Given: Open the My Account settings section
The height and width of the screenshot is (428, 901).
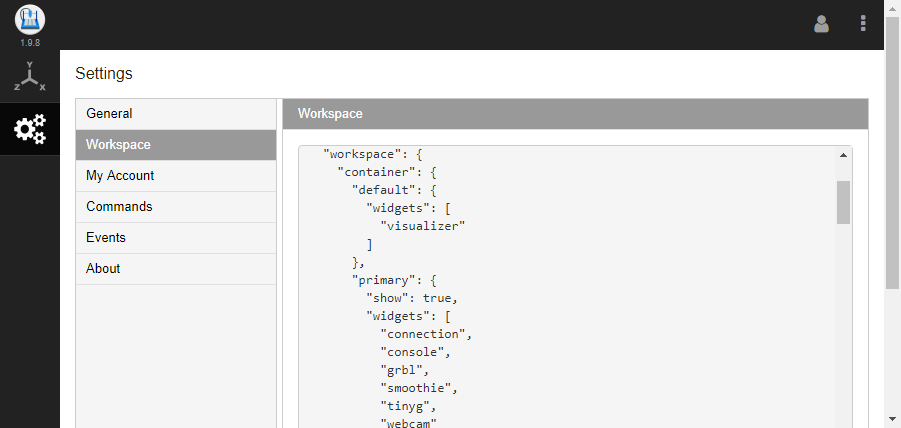Looking at the screenshot, I should tap(176, 176).
